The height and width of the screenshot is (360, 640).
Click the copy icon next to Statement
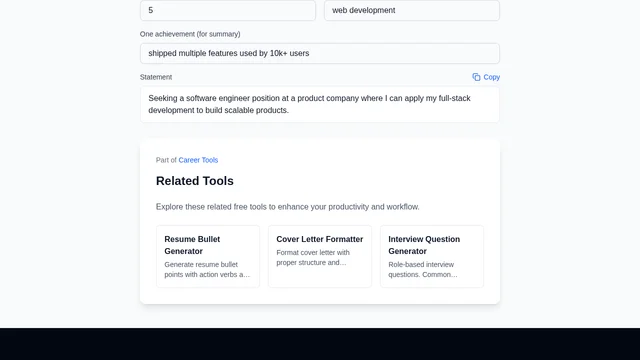[476, 77]
